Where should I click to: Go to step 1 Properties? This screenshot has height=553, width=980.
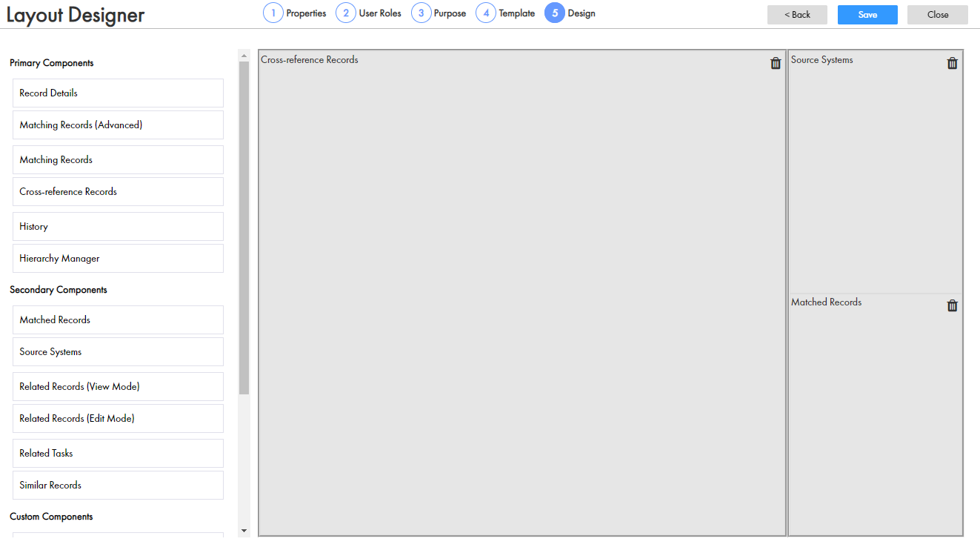(295, 13)
